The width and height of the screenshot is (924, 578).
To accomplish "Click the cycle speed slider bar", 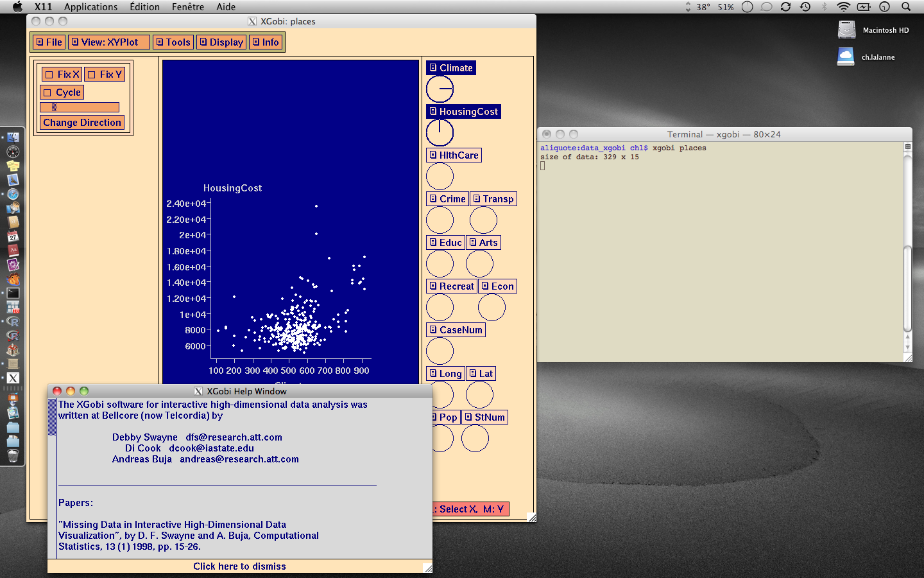I will 80,107.
